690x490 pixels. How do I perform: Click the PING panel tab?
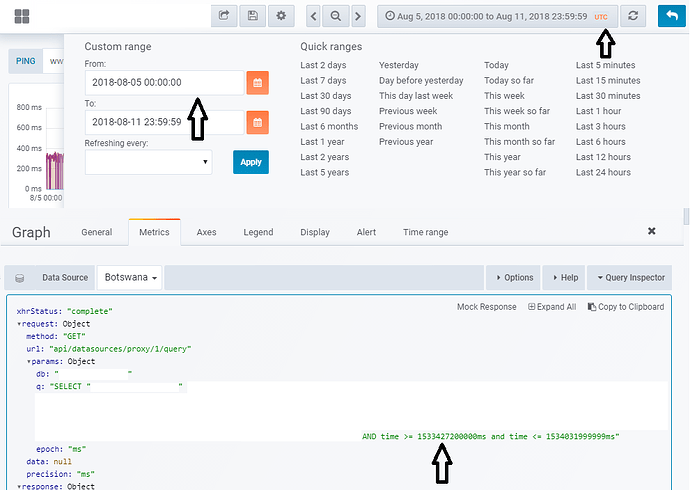point(26,61)
